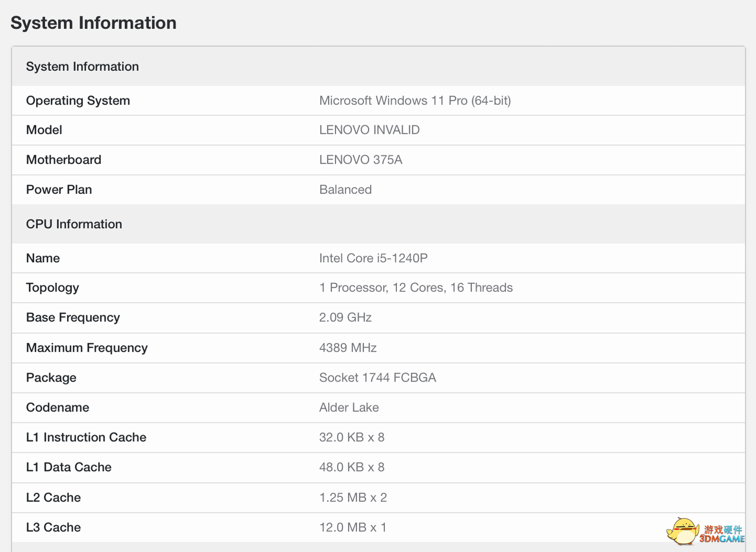
Task: Select the LENOVO INVALID value
Action: 369,130
